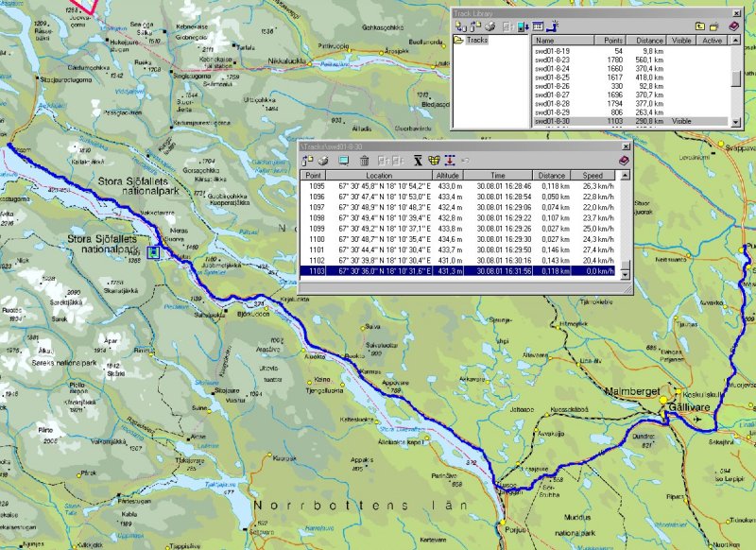Image resolution: width=756 pixels, height=550 pixels.
Task: Toggle Visible cell for track swd01-8-28
Action: pos(680,102)
